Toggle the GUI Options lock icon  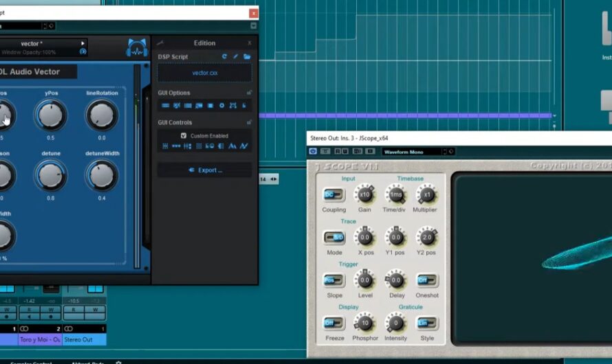[x=249, y=93]
